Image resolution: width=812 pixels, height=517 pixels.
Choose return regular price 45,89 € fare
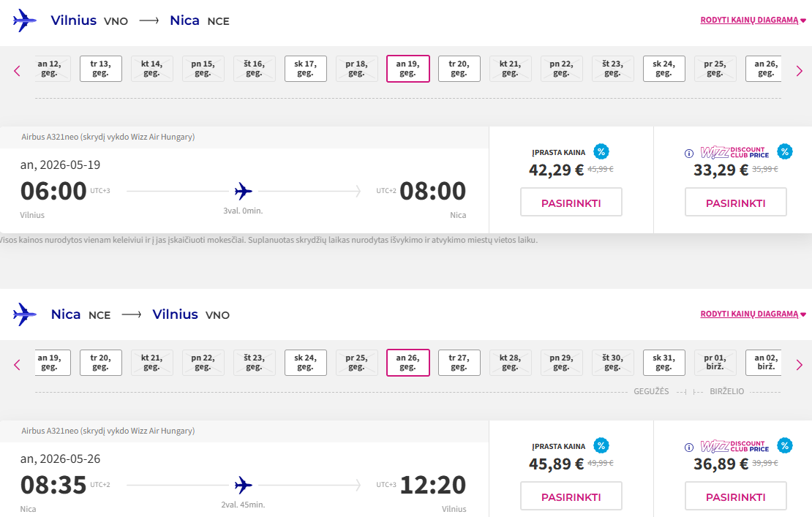point(571,497)
